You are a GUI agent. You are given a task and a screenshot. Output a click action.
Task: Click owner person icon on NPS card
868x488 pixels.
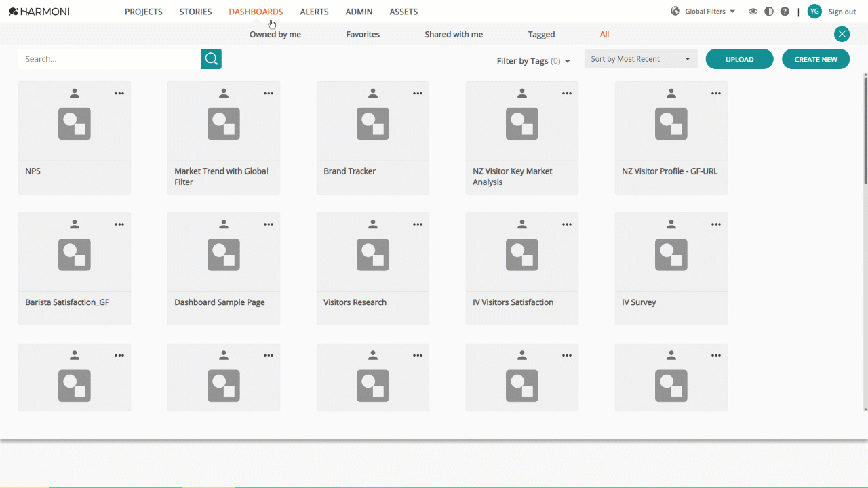75,94
